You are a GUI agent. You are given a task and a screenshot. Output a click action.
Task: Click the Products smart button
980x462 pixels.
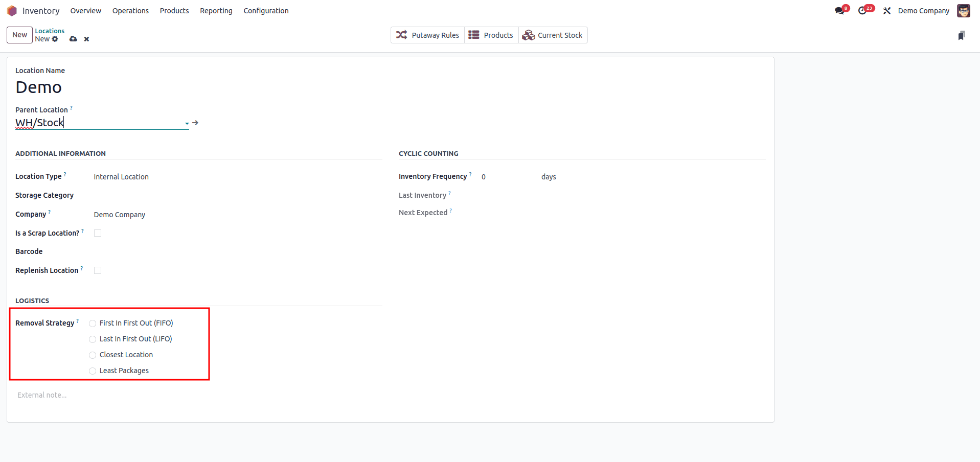pos(491,35)
